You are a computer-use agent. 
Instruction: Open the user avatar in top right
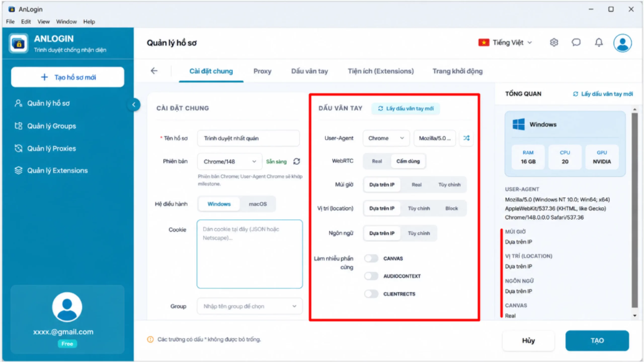[x=622, y=43]
